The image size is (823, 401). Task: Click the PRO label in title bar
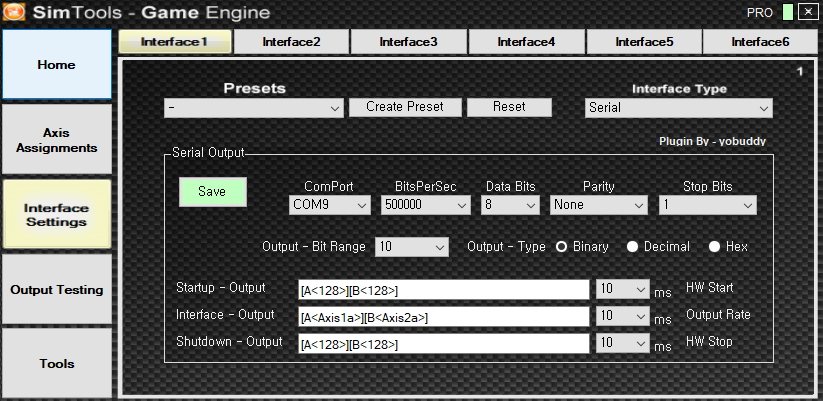(759, 13)
